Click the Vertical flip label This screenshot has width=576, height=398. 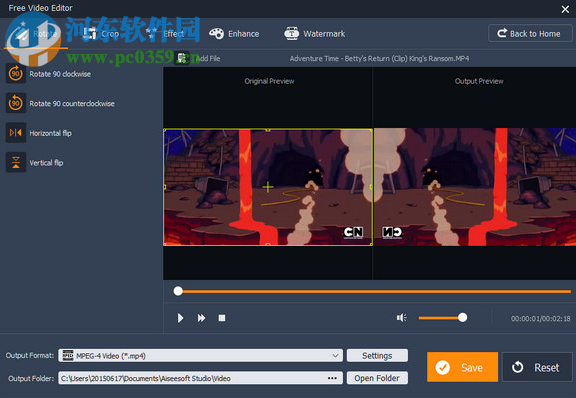46,163
